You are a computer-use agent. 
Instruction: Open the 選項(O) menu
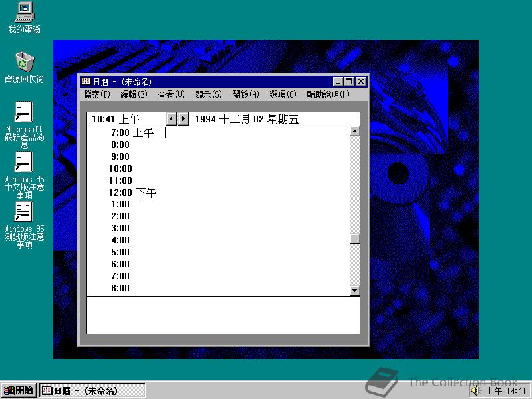tap(283, 94)
